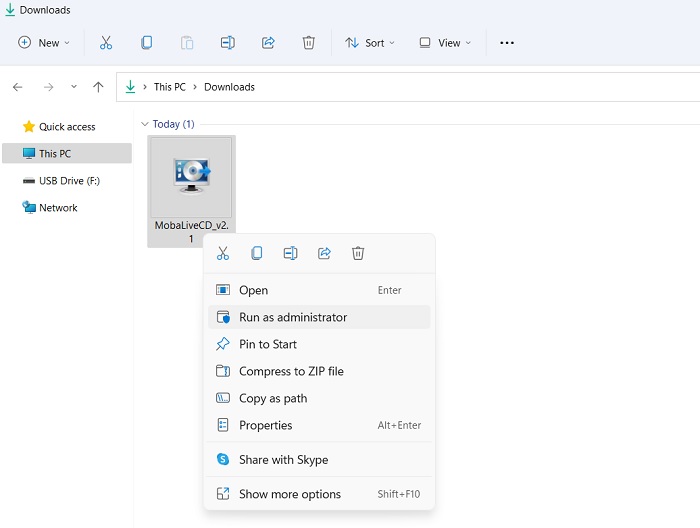Click the Share icon in the context menu
Screen dimensions: 700x528
(x=324, y=254)
